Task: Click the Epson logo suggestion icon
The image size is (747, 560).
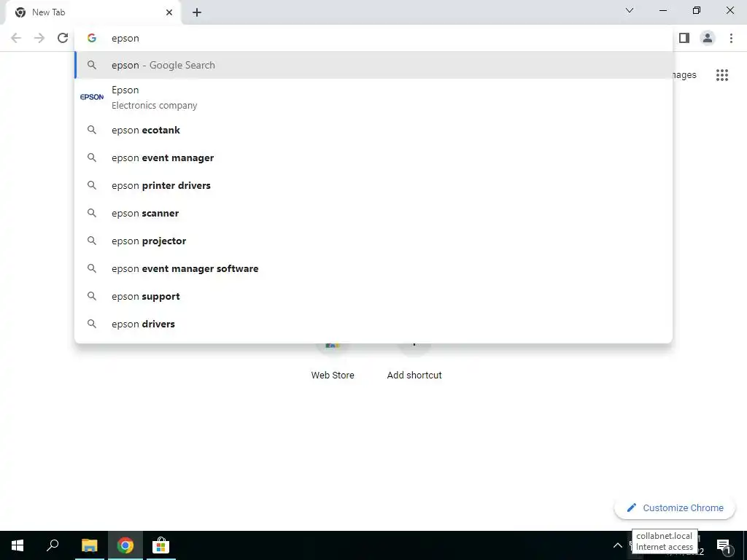Action: [x=91, y=97]
